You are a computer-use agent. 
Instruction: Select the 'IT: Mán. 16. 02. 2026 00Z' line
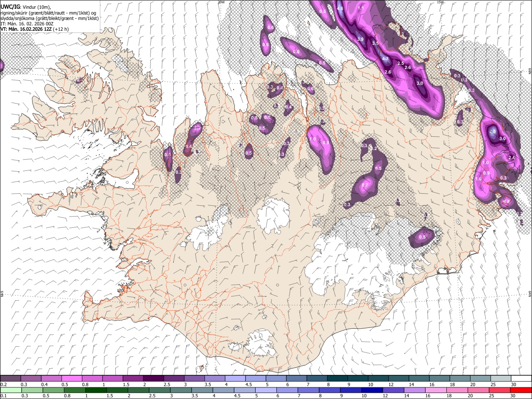click(27, 24)
